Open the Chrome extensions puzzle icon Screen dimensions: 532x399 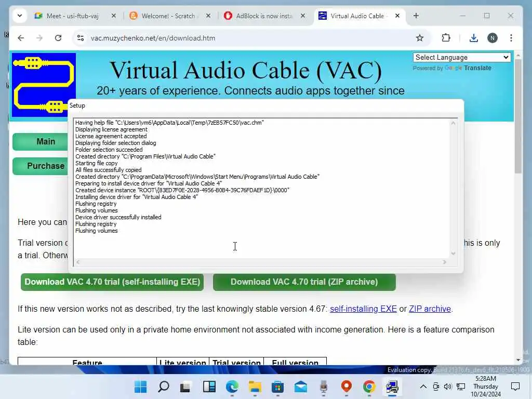(x=446, y=38)
